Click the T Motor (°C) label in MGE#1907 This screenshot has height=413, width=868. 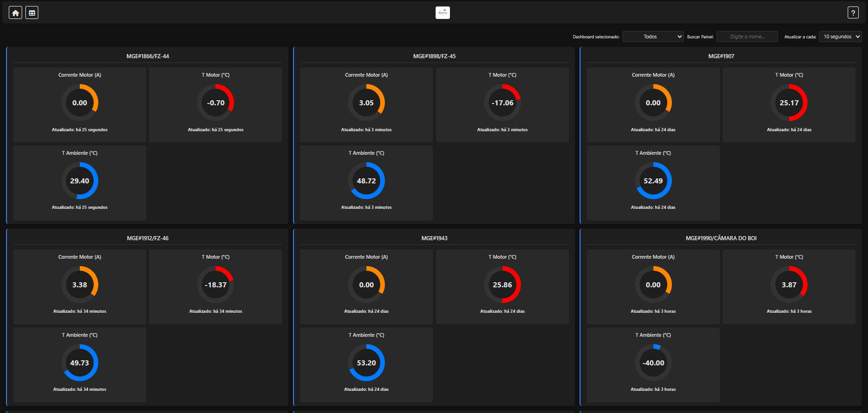click(789, 75)
